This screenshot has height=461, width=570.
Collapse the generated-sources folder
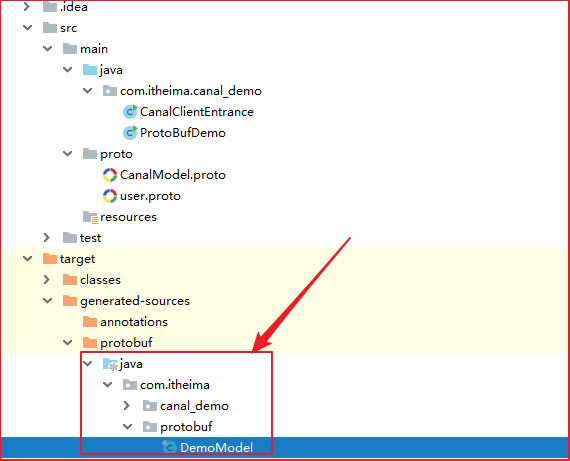pos(48,301)
